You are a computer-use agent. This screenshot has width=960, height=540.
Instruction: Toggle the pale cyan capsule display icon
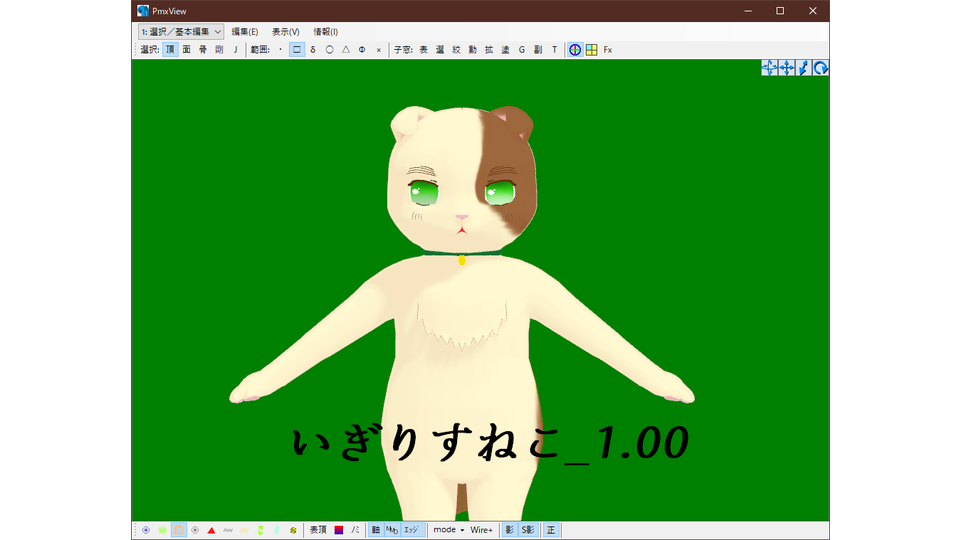point(277,530)
